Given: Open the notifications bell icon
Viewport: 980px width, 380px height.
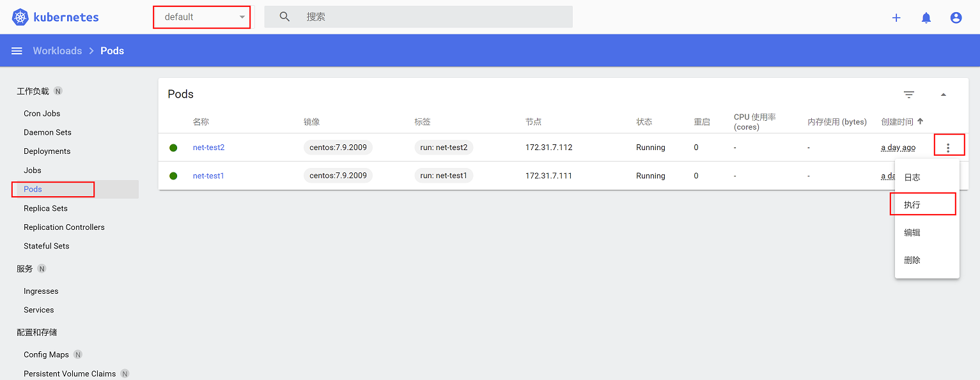Looking at the screenshot, I should click(x=926, y=18).
